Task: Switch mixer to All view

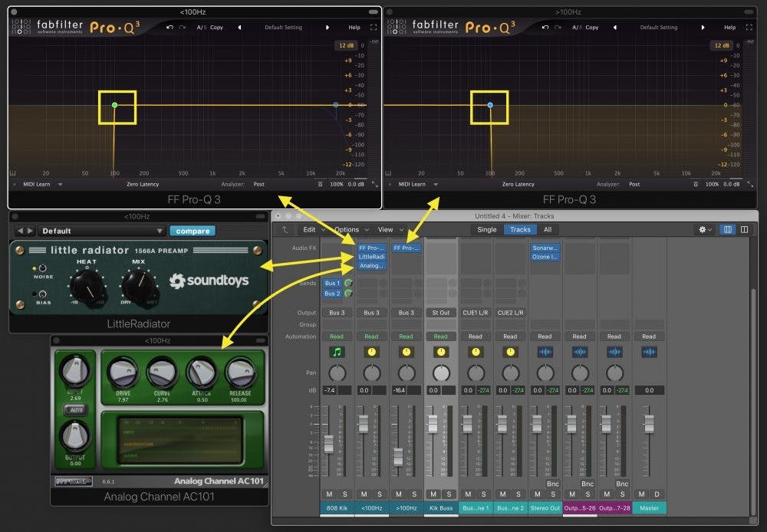Action: tap(547, 229)
